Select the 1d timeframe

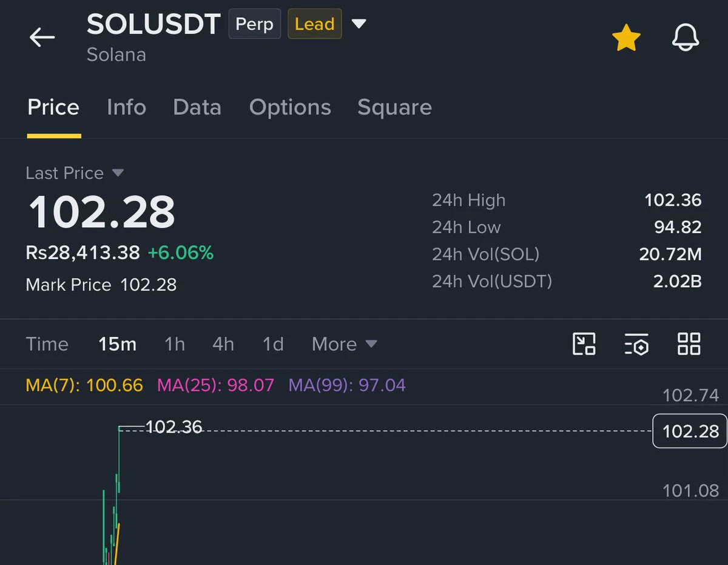tap(273, 344)
